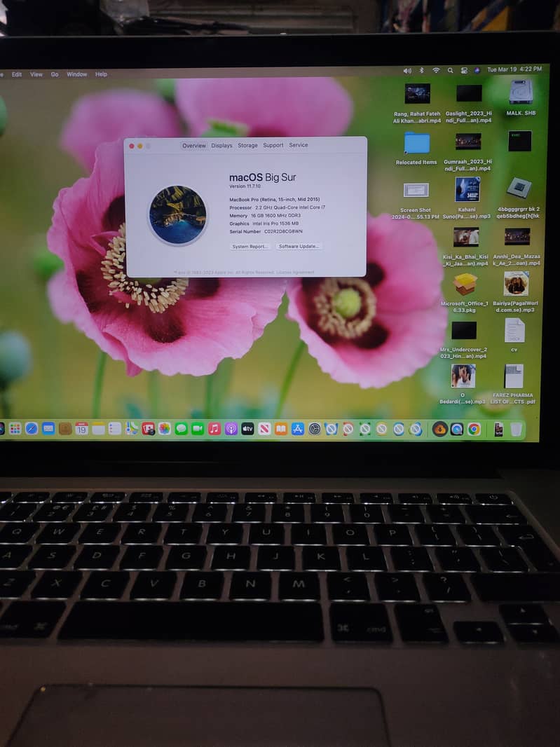Select the cv document on desktop
This screenshot has height=747, width=560.
point(514,330)
